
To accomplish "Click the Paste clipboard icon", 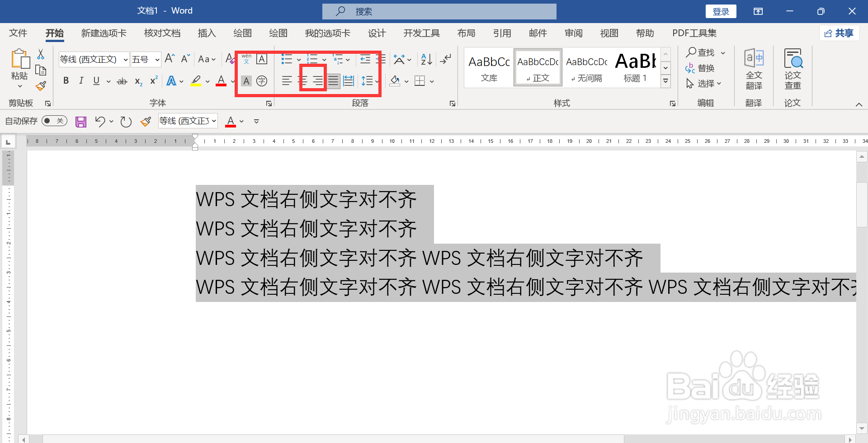I will pos(20,59).
